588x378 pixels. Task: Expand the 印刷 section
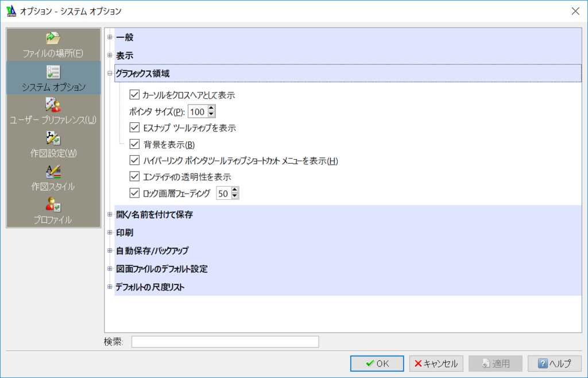[110, 233]
